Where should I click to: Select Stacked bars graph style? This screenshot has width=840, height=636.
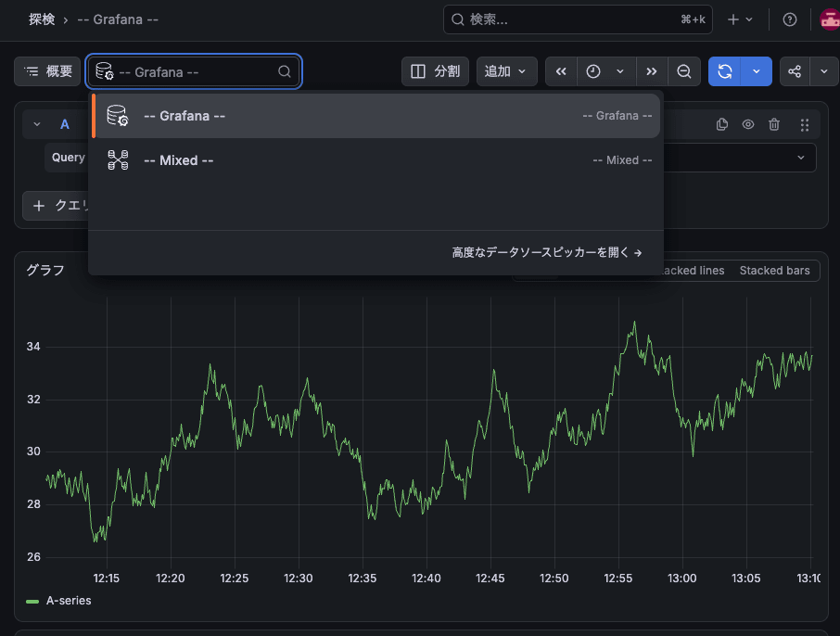(x=775, y=271)
